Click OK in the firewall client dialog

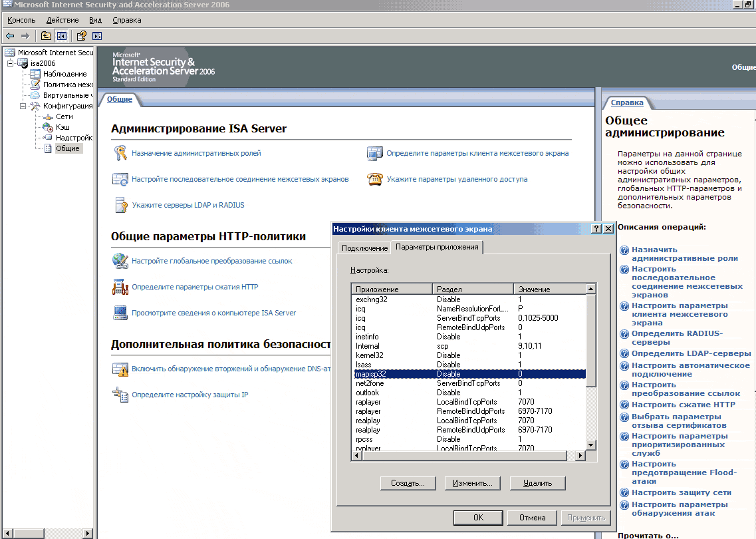(x=478, y=518)
